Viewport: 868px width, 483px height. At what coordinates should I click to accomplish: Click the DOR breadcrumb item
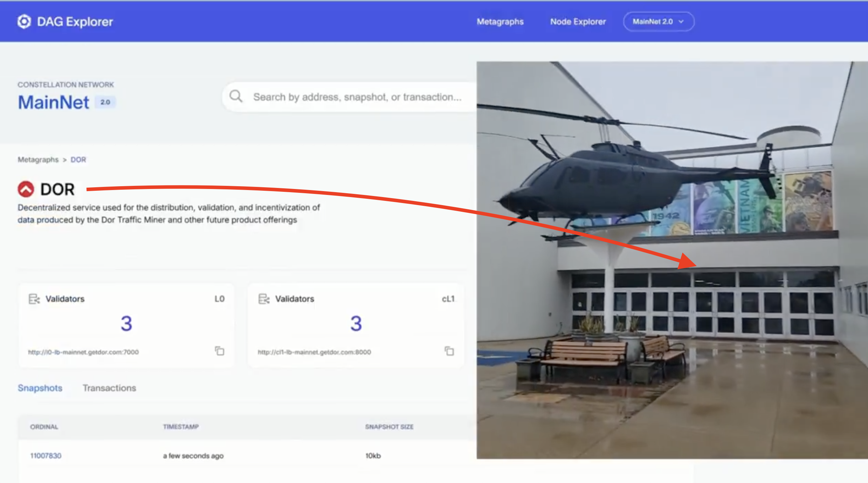(x=78, y=160)
